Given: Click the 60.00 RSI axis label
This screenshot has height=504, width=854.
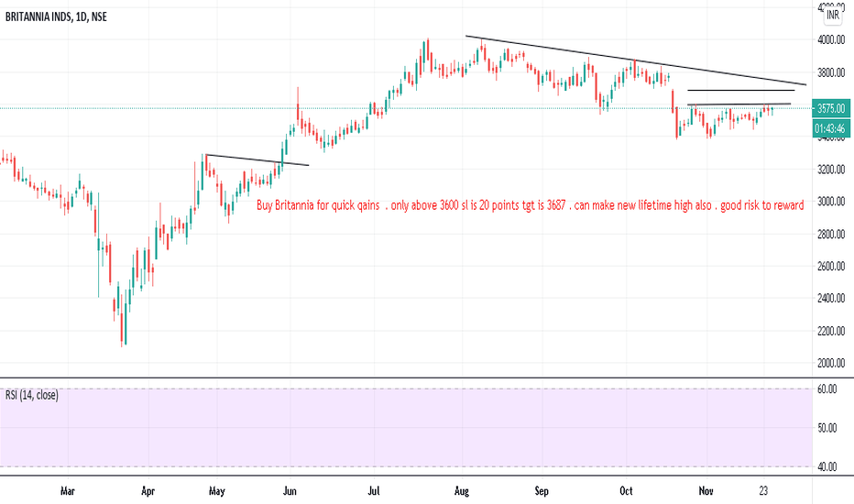Looking at the screenshot, I should point(827,389).
